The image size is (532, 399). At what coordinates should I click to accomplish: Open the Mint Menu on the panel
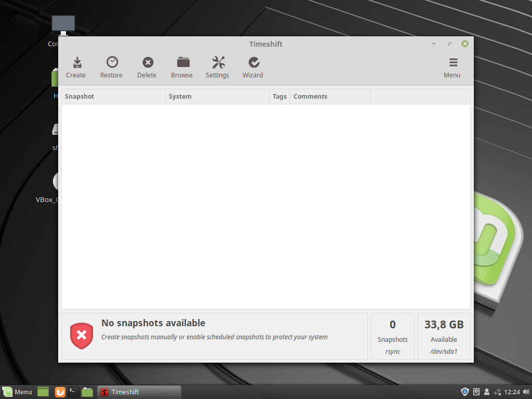click(17, 392)
